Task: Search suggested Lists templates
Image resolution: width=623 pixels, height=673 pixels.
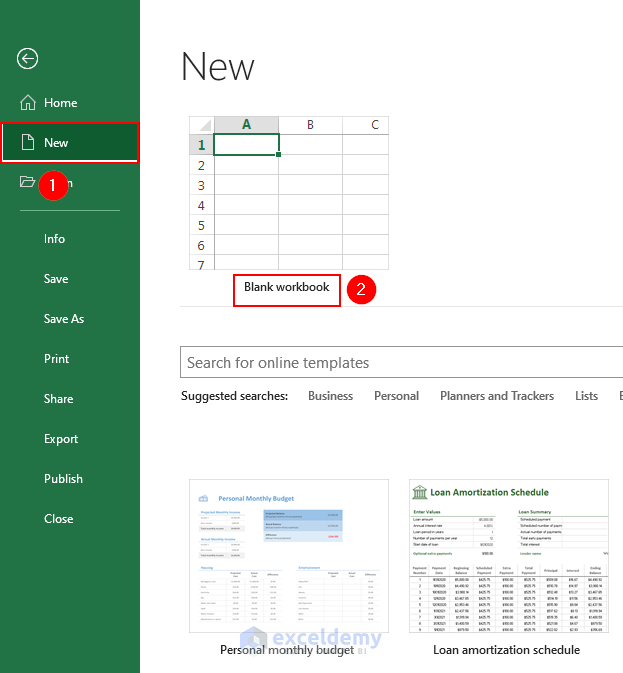Action: pyautogui.click(x=587, y=396)
